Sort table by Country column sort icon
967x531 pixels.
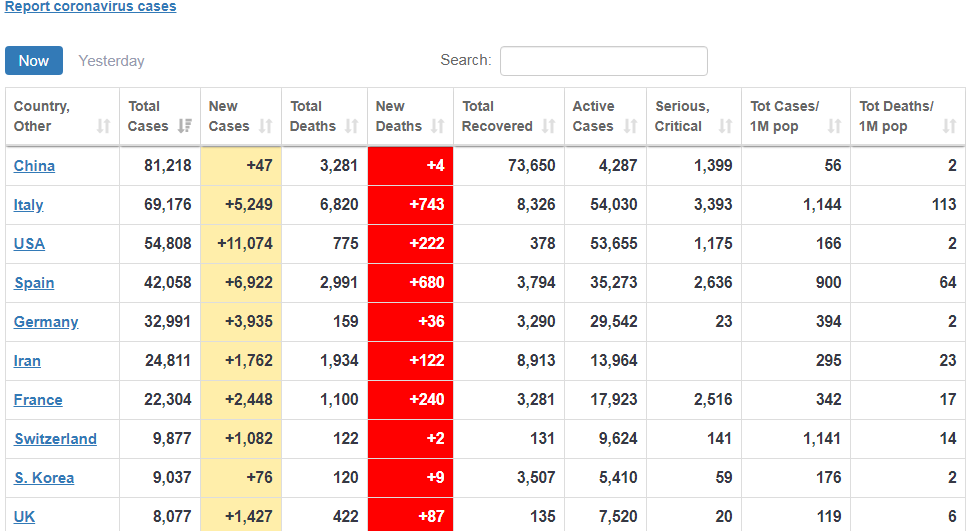pyautogui.click(x=104, y=126)
